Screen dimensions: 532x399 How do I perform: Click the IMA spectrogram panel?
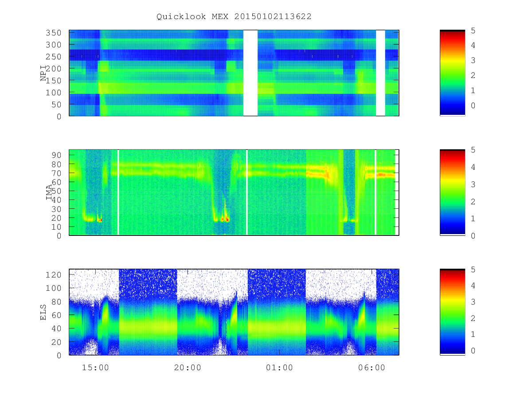coord(234,192)
